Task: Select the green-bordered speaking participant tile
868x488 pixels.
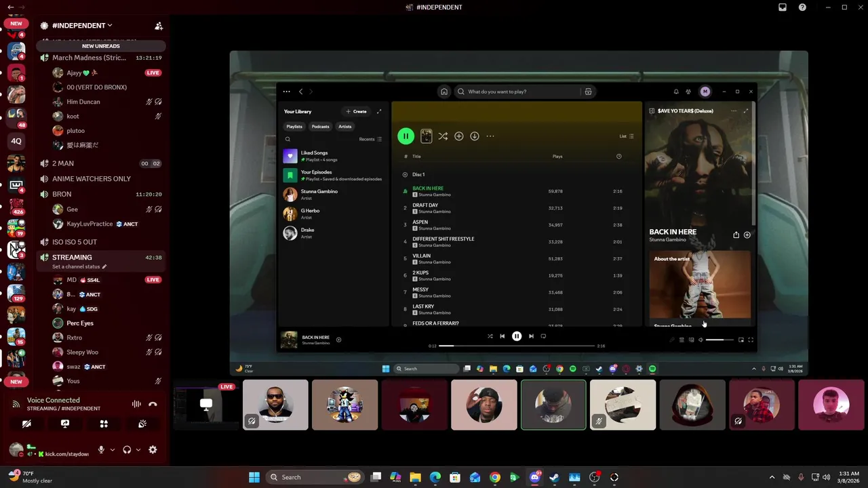Action: (553, 405)
